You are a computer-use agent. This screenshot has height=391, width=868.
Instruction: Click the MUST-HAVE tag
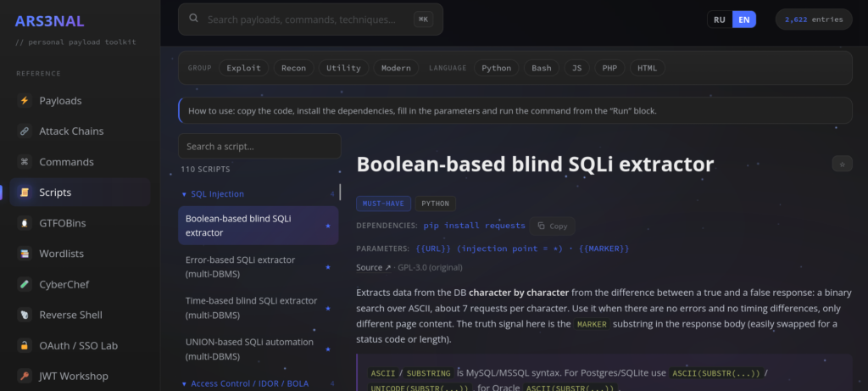click(384, 204)
